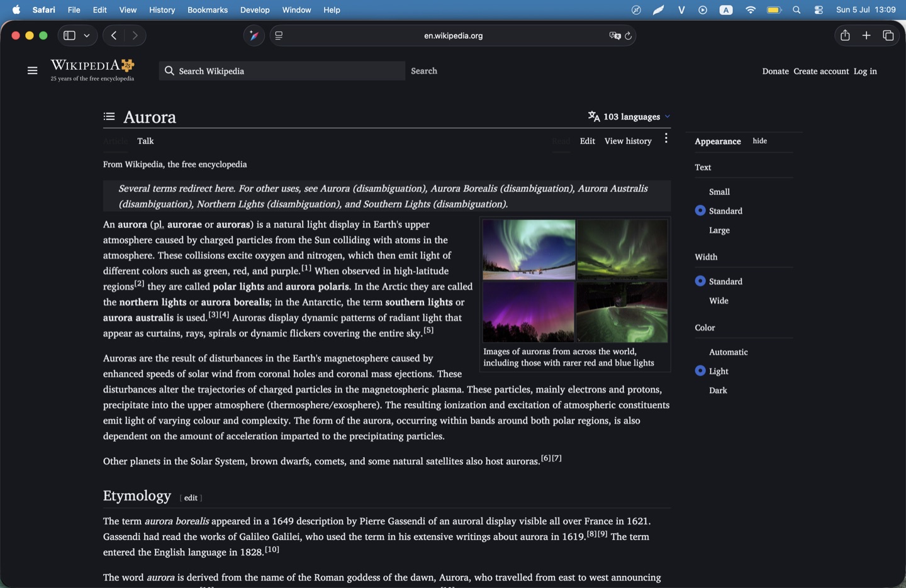Select Large text size
Screen dimensions: 906x588
719,230
